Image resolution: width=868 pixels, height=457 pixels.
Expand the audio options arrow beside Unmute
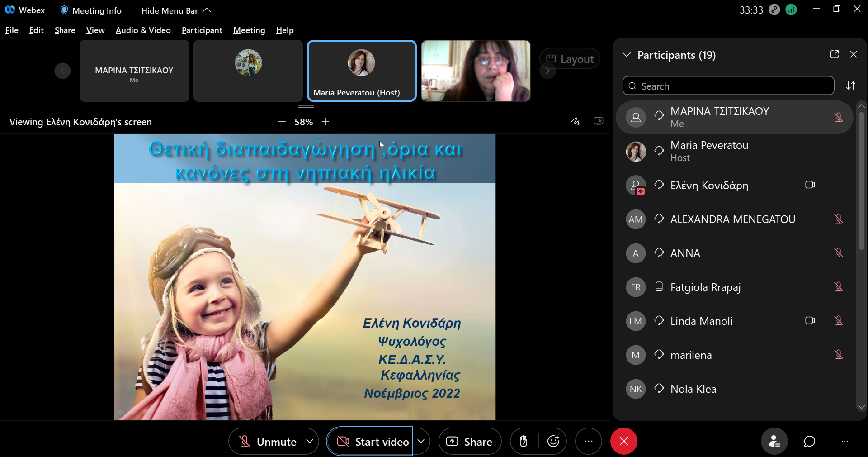[x=310, y=441]
